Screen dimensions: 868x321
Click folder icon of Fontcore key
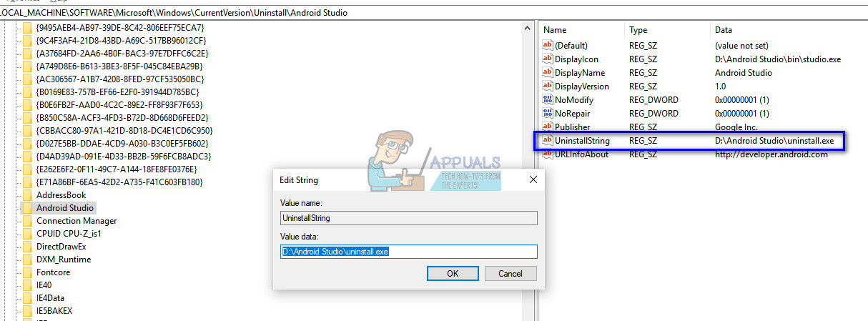click(x=28, y=272)
